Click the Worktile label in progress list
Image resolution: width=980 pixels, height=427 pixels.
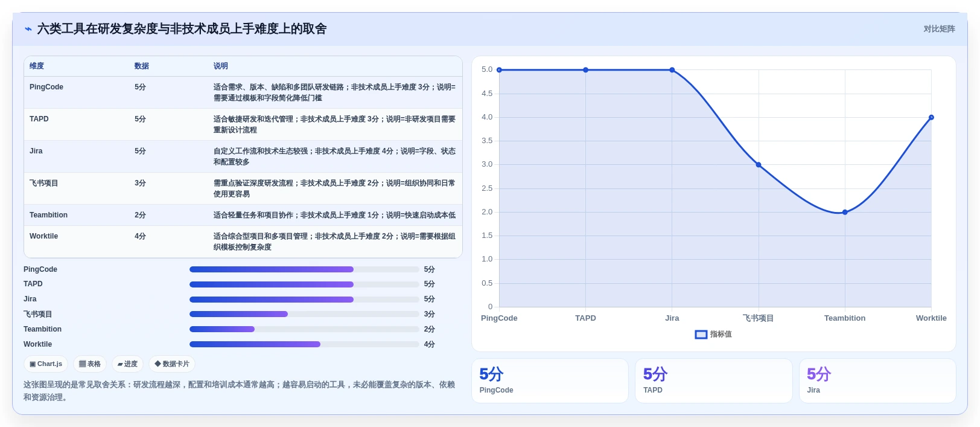(x=38, y=344)
